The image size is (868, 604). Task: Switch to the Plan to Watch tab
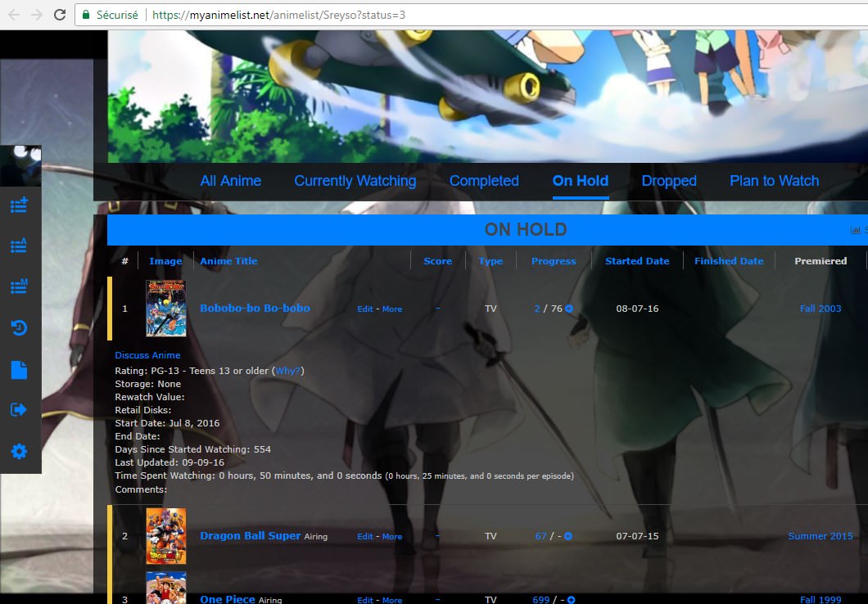coord(774,181)
